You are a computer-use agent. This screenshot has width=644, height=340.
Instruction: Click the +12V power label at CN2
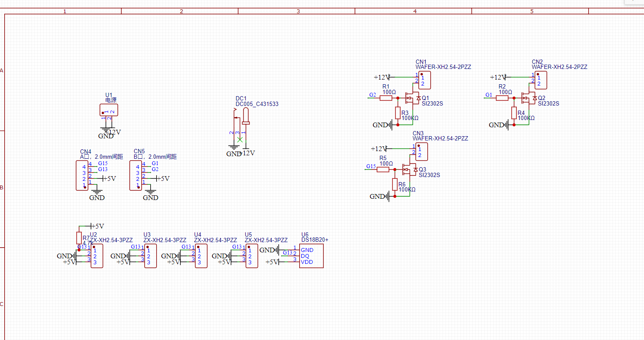coord(498,77)
